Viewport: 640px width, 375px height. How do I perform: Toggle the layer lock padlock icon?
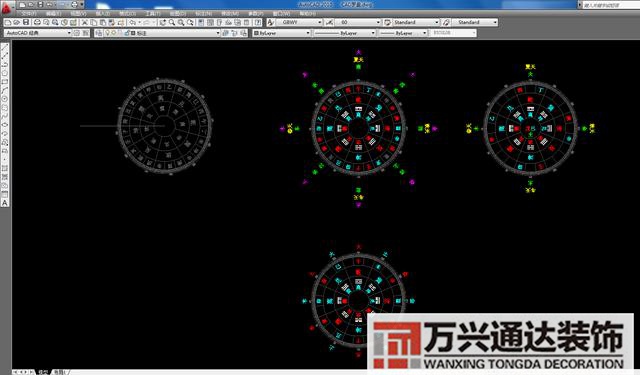[x=127, y=33]
